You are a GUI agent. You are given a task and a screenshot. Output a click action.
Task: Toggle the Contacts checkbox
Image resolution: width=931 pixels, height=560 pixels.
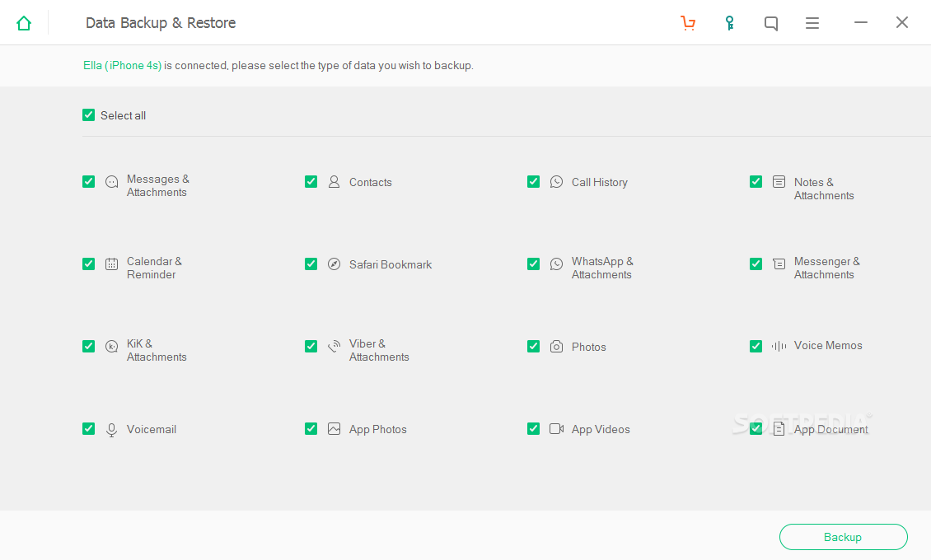[311, 181]
